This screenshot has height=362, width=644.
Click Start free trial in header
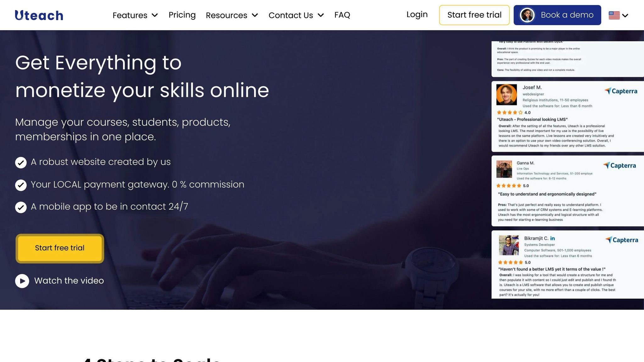point(474,15)
